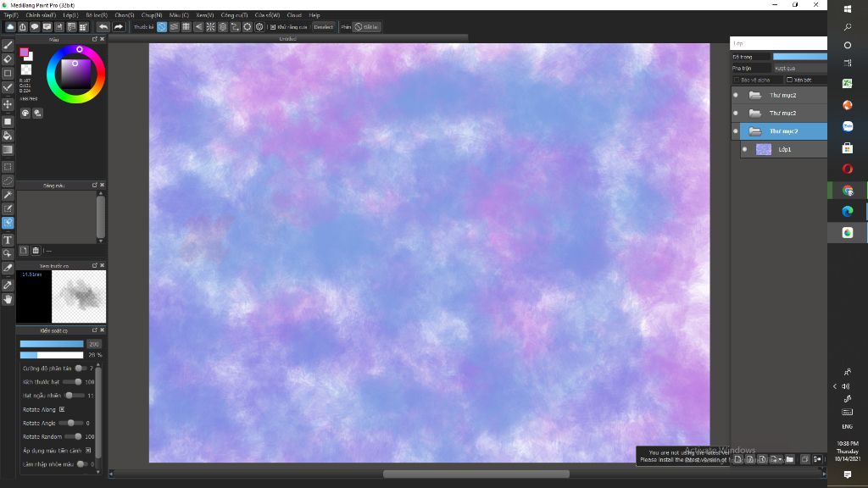Open Opera browser from taskbar
The image size is (868, 488).
[848, 169]
